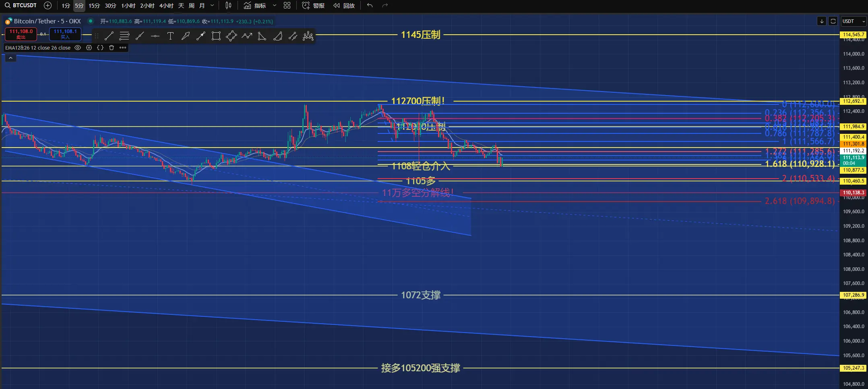This screenshot has height=389, width=868.
Task: Select the 4小时 timeframe
Action: point(166,6)
